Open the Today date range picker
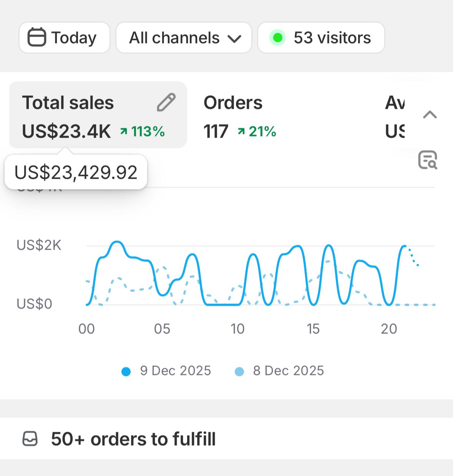This screenshot has height=476, width=453. (65, 38)
